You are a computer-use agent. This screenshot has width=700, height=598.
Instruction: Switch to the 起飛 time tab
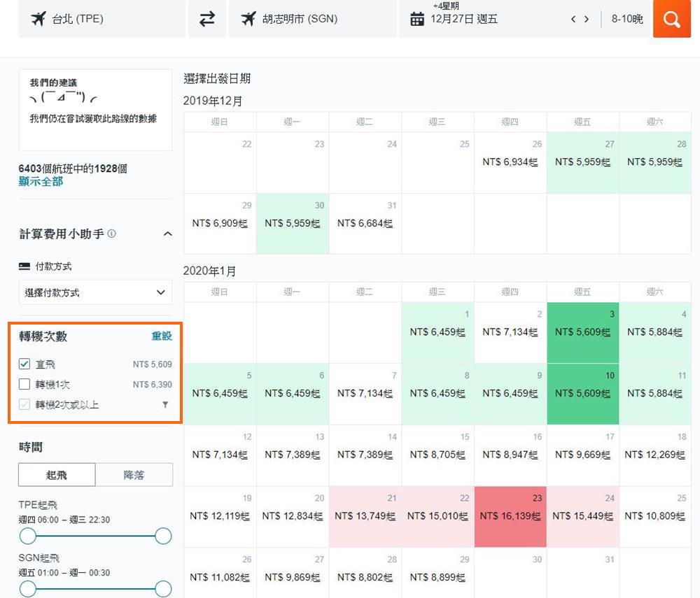57,475
